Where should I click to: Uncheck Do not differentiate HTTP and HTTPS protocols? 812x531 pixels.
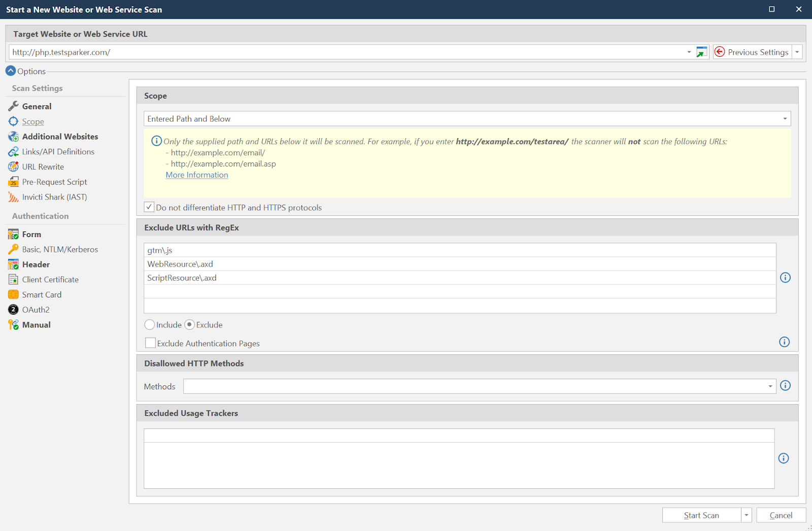[x=149, y=207]
